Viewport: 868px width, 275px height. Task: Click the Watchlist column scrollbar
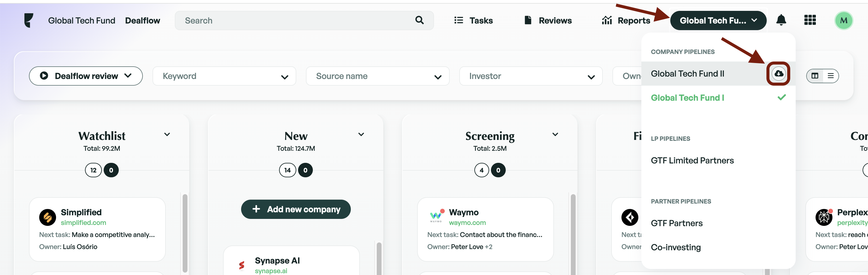click(x=185, y=233)
